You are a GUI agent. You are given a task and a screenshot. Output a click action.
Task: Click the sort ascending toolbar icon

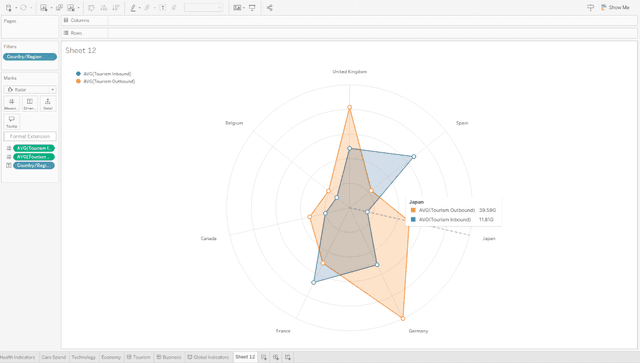[104, 7]
